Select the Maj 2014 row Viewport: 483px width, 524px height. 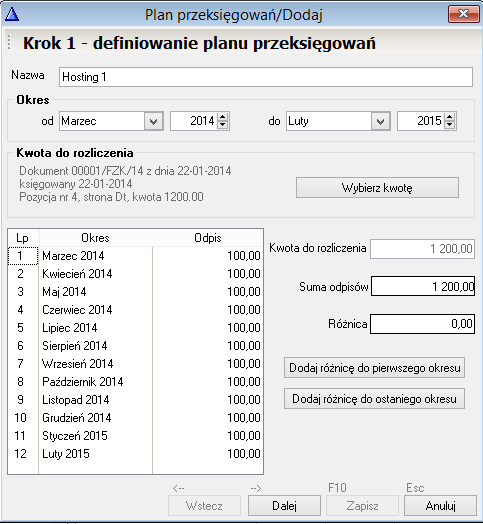tap(135, 292)
